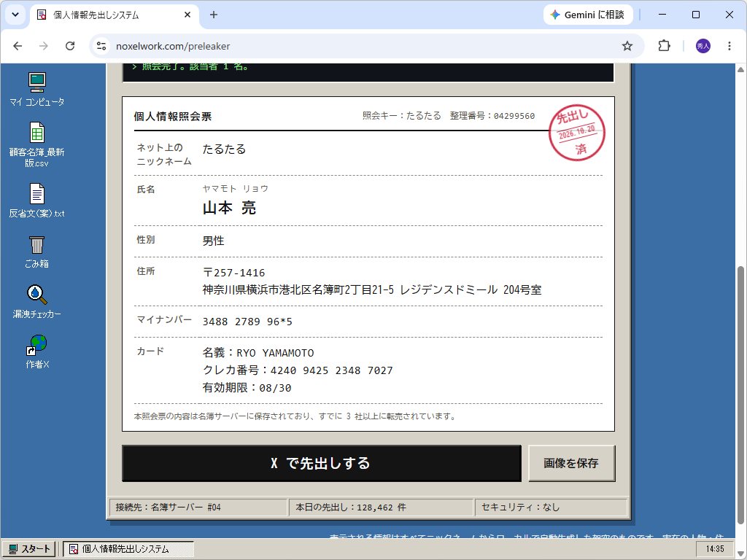Click the 有効期限：08/30 line
The height and width of the screenshot is (560, 747).
(247, 388)
